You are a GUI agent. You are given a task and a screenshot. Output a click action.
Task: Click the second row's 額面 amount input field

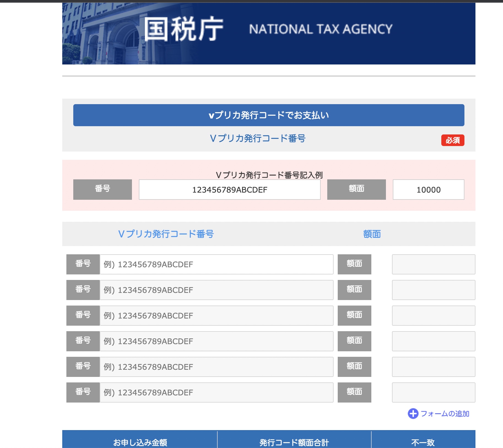coord(434,290)
